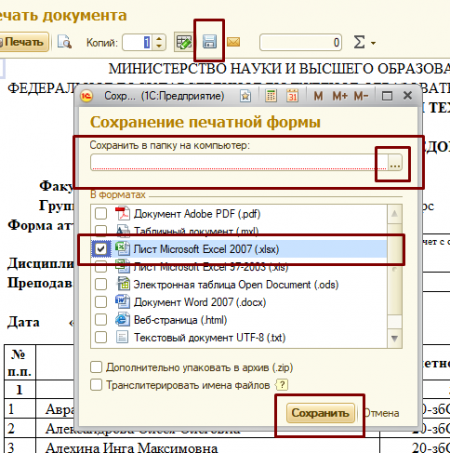Select Лист Microsoft Excel 2007 (.xlsx) row text

pos(206,249)
